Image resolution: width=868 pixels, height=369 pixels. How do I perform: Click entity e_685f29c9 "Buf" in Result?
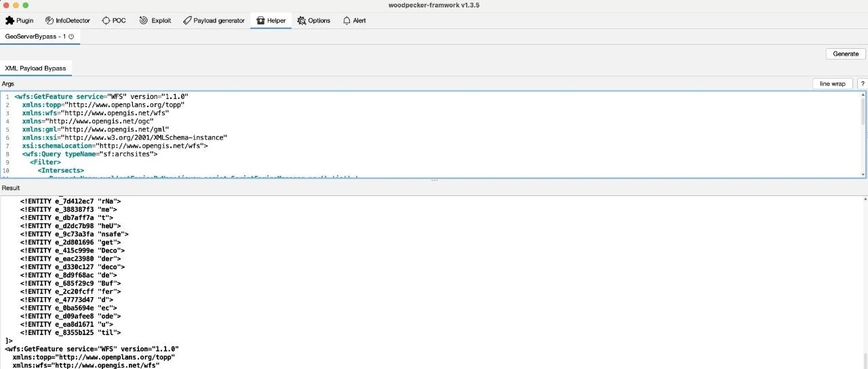pos(71,283)
